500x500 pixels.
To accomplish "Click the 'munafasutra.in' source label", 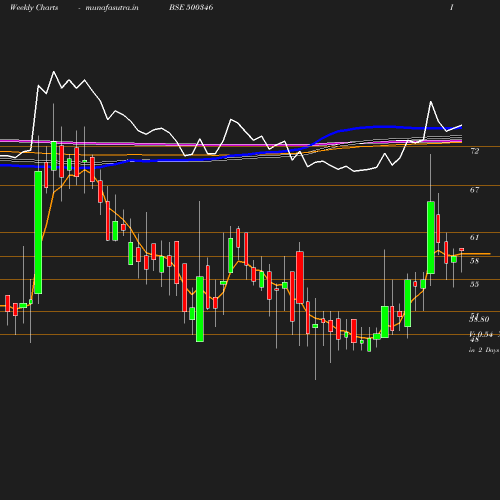I will pyautogui.click(x=112, y=8).
